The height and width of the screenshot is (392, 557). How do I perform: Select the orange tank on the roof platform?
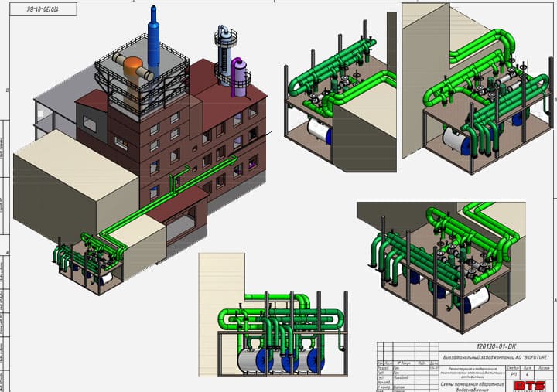point(133,66)
